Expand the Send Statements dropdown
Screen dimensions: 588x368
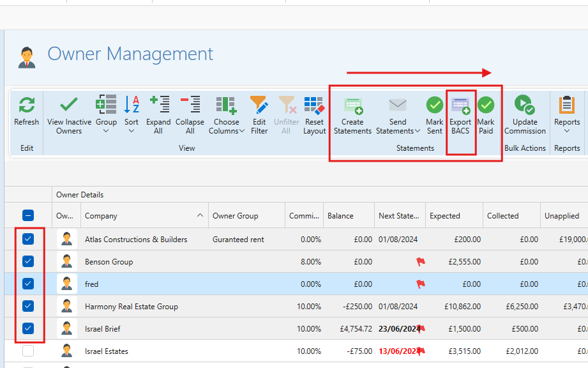[x=417, y=131]
